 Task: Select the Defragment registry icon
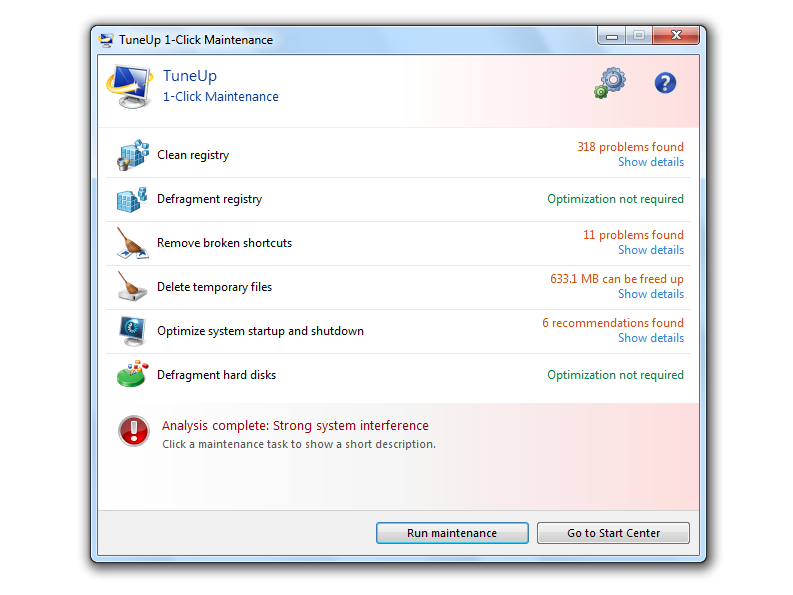tap(132, 199)
